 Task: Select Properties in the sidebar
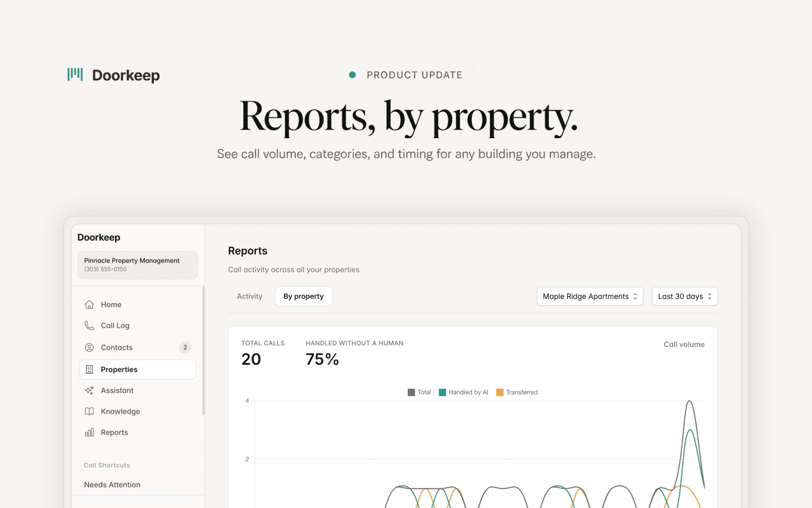[138, 369]
